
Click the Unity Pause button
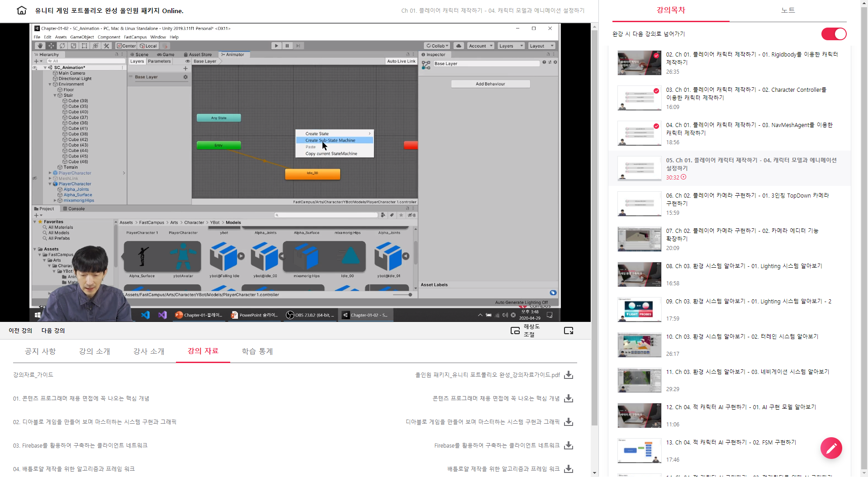pyautogui.click(x=287, y=46)
